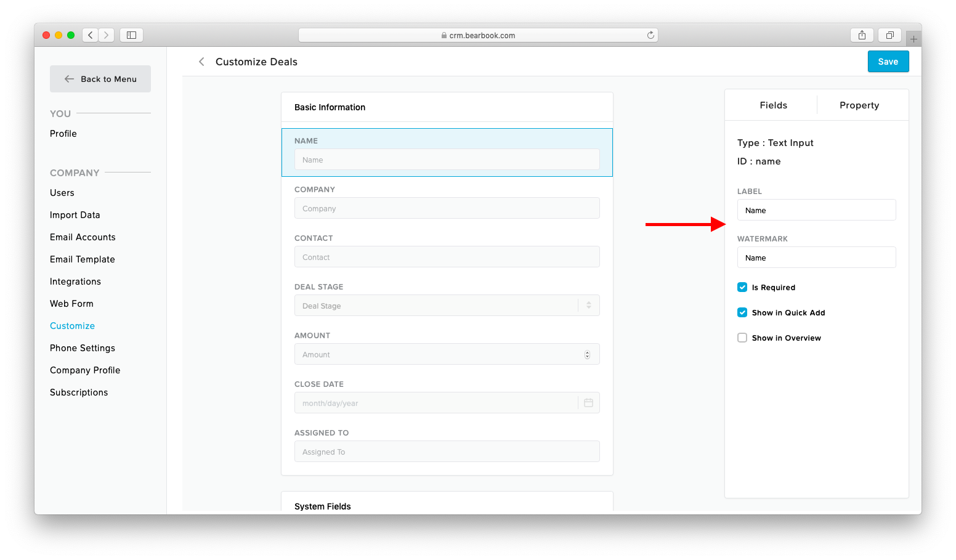This screenshot has height=560, width=956.
Task: Show all Safari tabs overview
Action: (889, 35)
